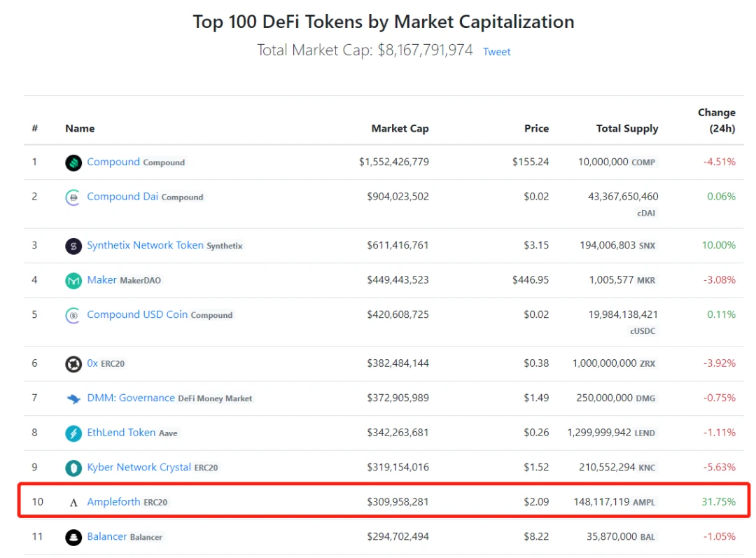756x558 pixels.
Task: Click the market cap $611,416,761
Action: pos(398,245)
